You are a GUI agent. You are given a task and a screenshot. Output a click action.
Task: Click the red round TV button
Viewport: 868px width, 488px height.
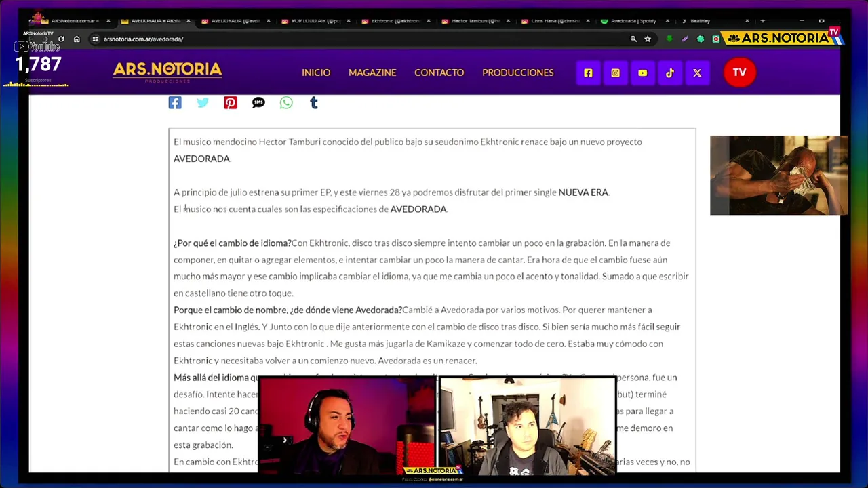click(x=739, y=73)
